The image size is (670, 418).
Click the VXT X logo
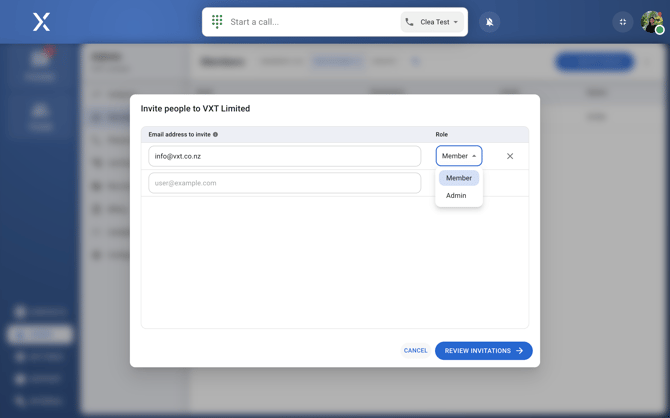41,22
